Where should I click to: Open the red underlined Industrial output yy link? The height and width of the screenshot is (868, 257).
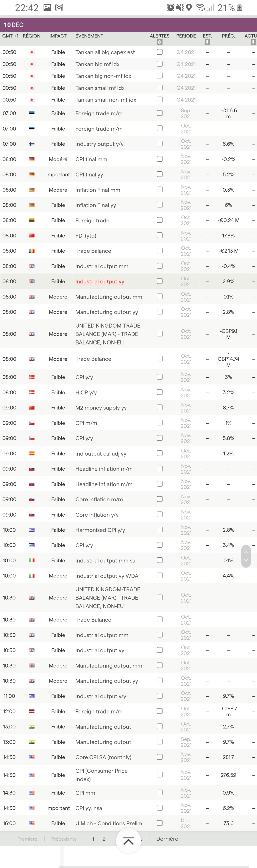99,281
